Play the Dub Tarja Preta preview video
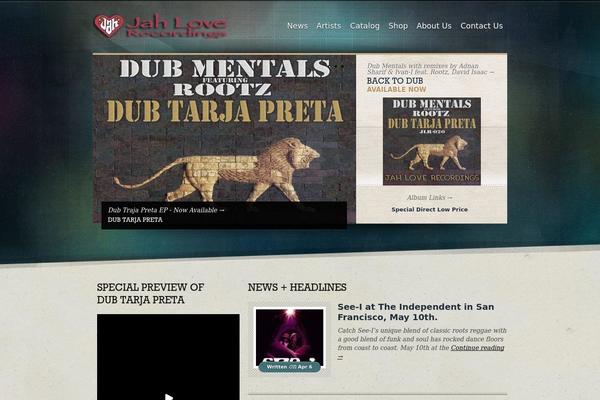The image size is (600, 400). [168, 396]
